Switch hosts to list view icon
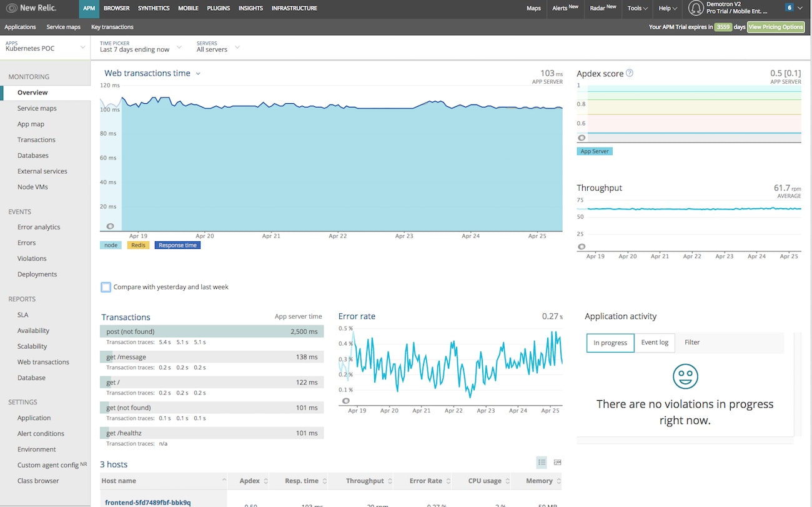The width and height of the screenshot is (812, 507). pyautogui.click(x=542, y=463)
